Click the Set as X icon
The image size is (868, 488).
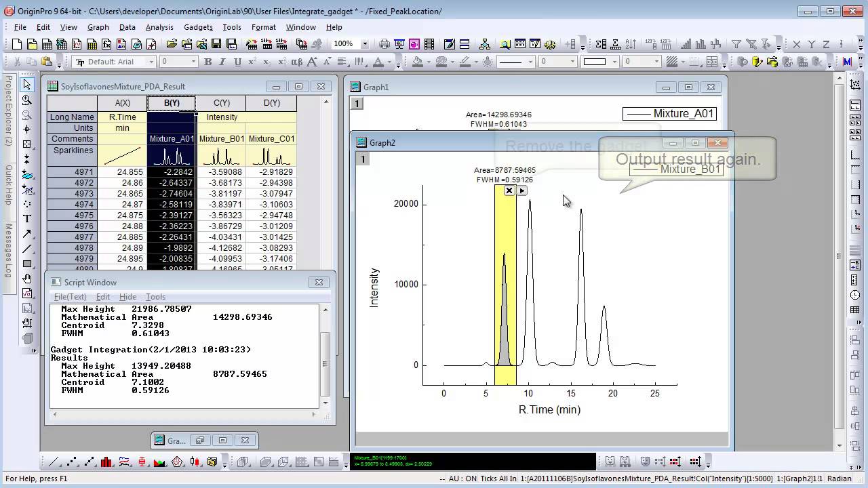point(797,44)
